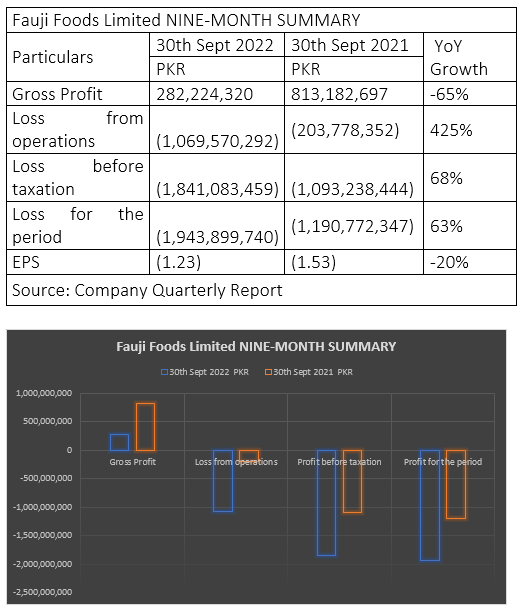Select the orange Profit for the period bar
This screenshot has height=612, width=523.
(456, 484)
